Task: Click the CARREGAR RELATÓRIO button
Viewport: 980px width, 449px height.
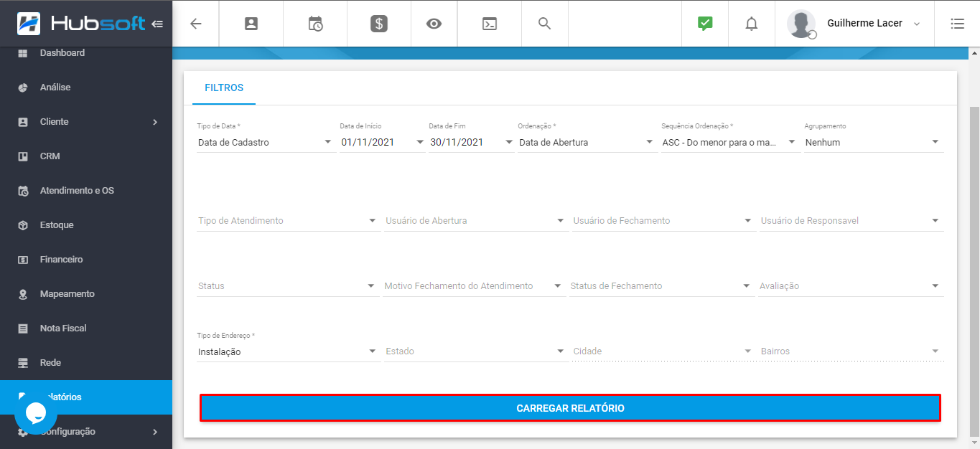Action: (x=570, y=407)
